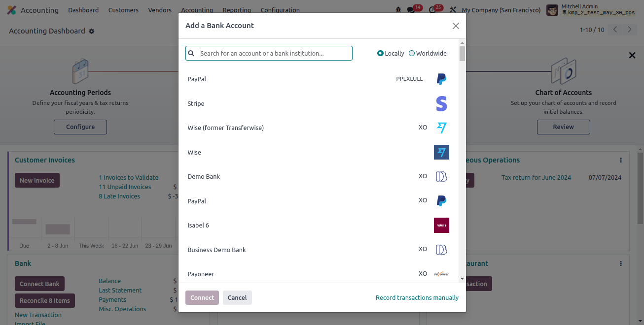Click Record transactions manually link
Viewport: 644px width, 325px height.
click(x=417, y=297)
